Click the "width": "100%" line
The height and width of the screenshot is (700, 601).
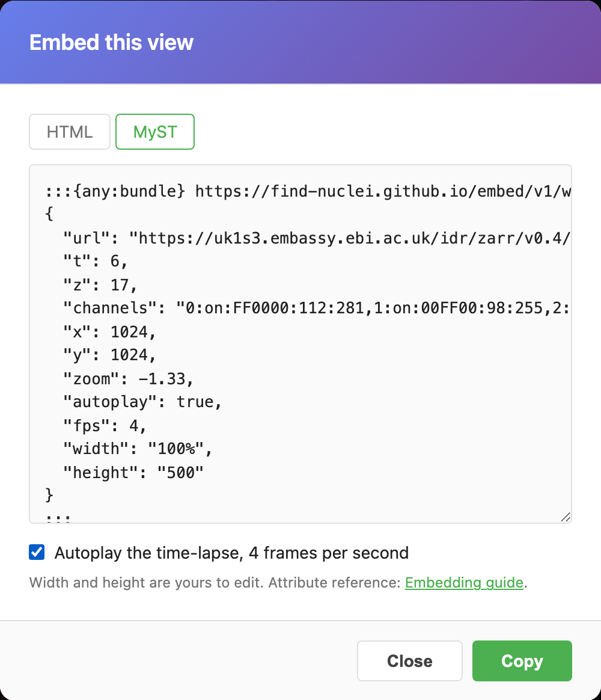point(138,449)
